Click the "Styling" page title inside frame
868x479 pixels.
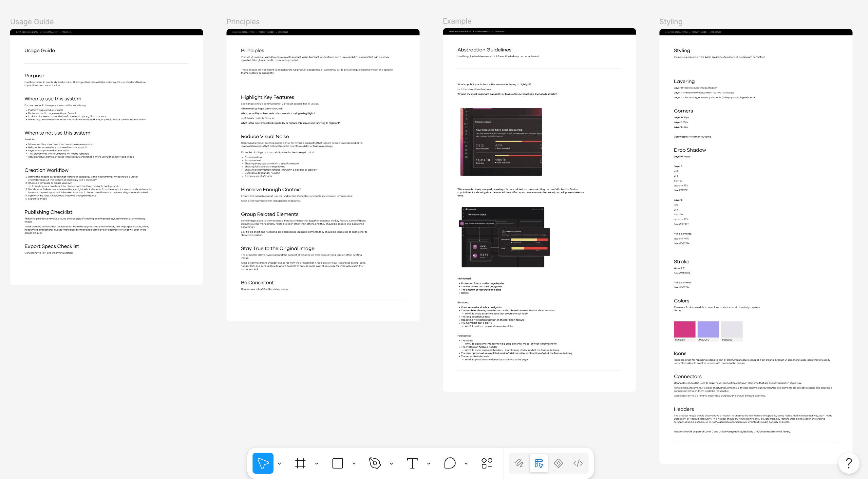(x=682, y=50)
